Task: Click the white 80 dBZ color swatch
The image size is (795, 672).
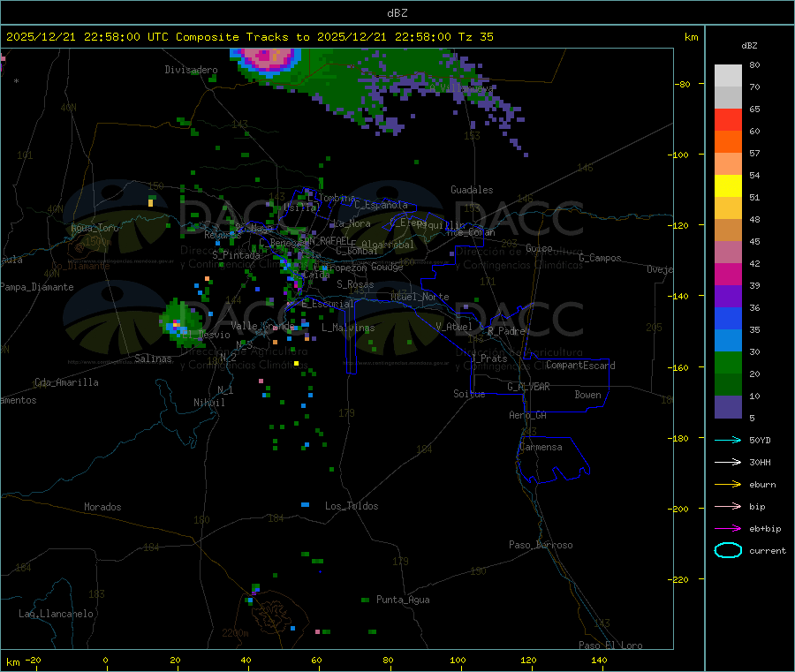Action: [x=728, y=76]
